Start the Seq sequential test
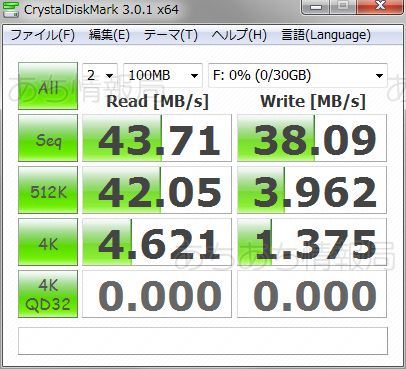 pyautogui.click(x=48, y=138)
